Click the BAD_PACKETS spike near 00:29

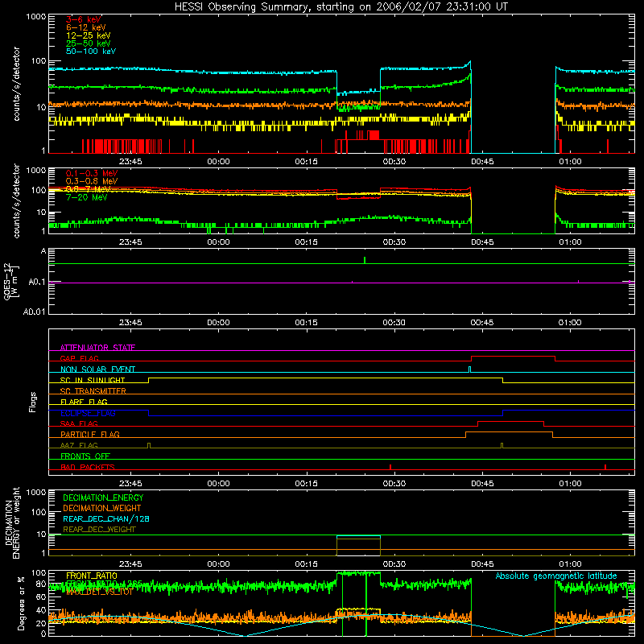pos(390,467)
